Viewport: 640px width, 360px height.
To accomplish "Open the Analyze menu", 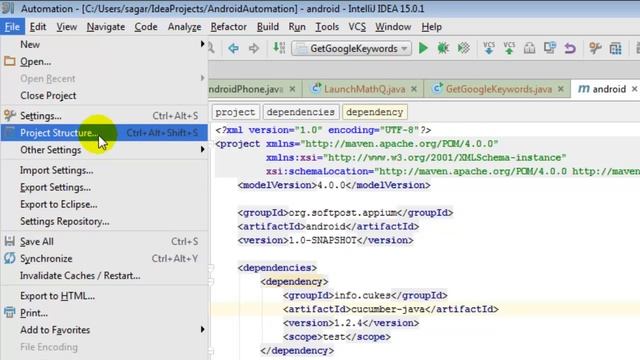I will pyautogui.click(x=184, y=27).
